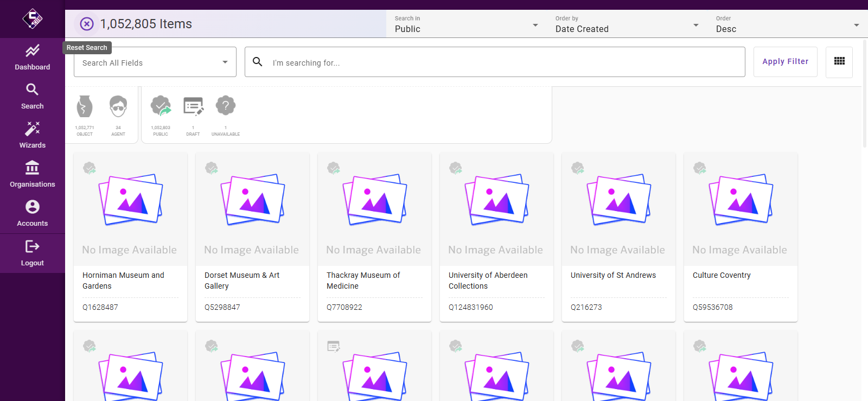868x401 pixels.
Task: Toggle the Public status filter
Action: pos(161,107)
